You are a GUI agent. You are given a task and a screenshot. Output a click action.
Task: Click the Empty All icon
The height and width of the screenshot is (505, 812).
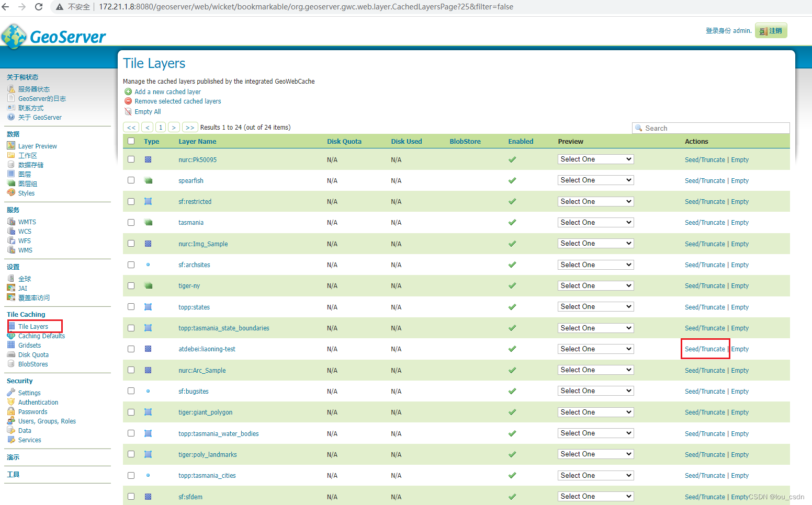128,111
